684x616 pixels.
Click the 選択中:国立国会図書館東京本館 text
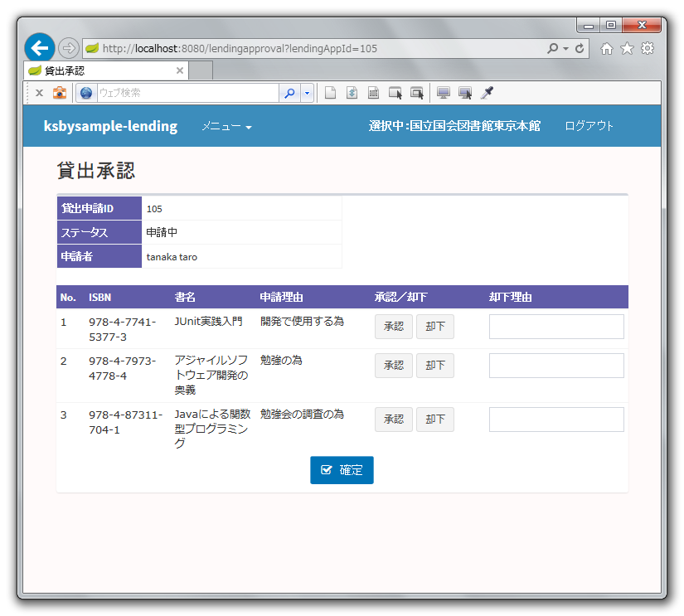click(454, 126)
